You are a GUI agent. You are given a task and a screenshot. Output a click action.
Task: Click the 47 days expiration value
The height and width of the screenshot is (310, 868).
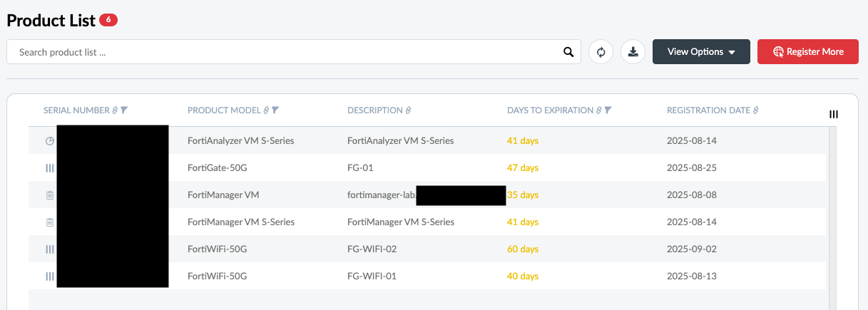[x=523, y=168]
